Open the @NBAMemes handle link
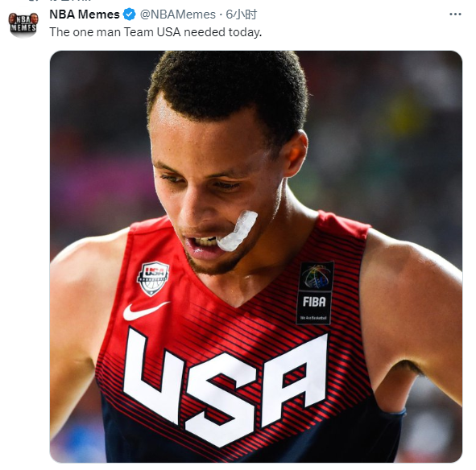The width and height of the screenshot is (476, 470). (x=177, y=14)
